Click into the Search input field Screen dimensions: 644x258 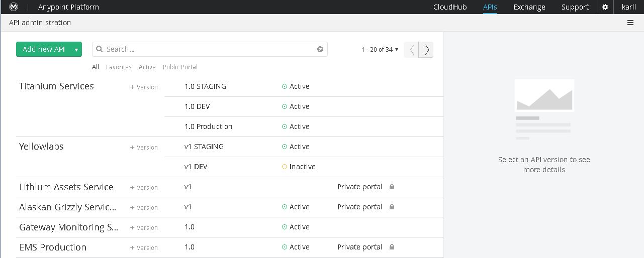coord(209,49)
